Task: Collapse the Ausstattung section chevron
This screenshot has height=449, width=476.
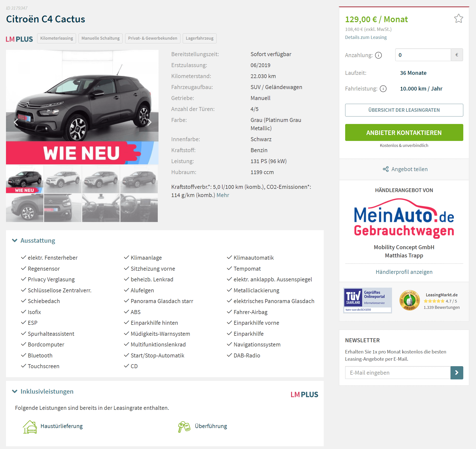Action: (x=15, y=240)
